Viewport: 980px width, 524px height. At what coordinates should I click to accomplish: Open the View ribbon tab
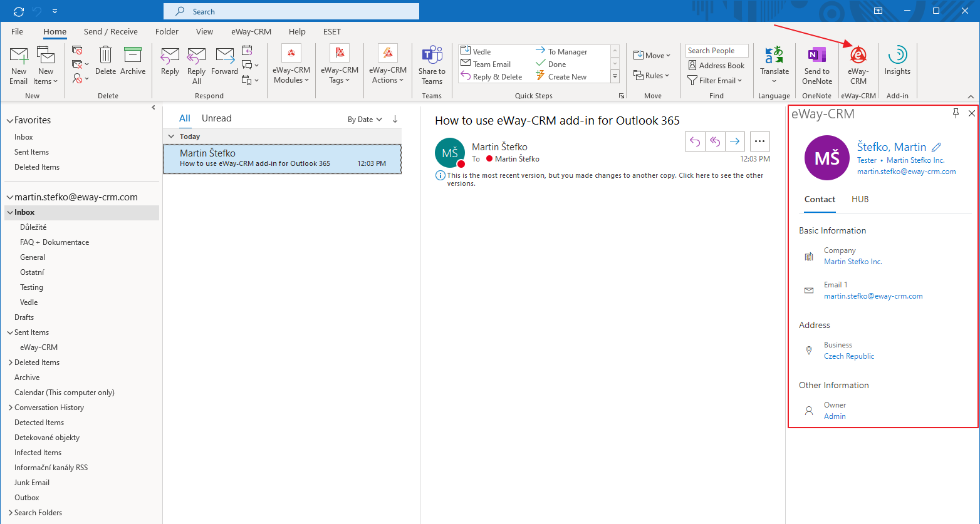pos(204,31)
